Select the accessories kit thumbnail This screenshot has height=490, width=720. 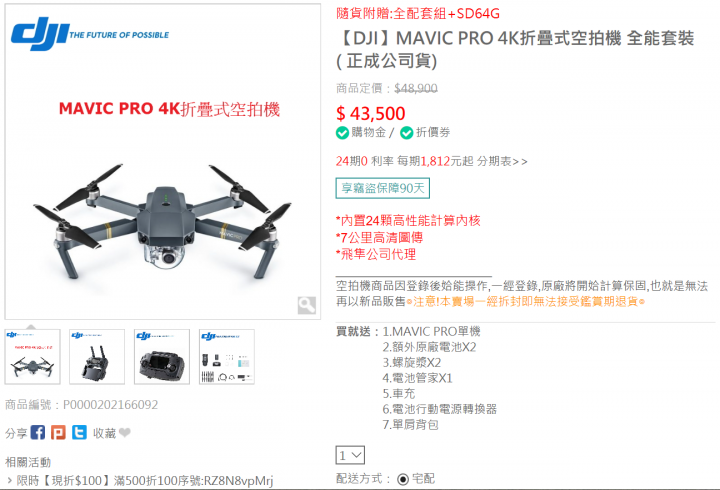[227, 357]
